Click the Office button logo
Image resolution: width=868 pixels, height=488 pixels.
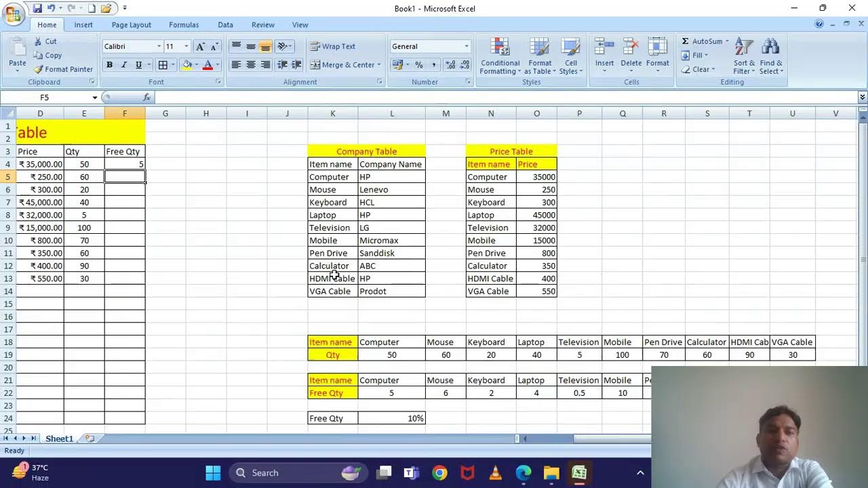[x=13, y=15]
